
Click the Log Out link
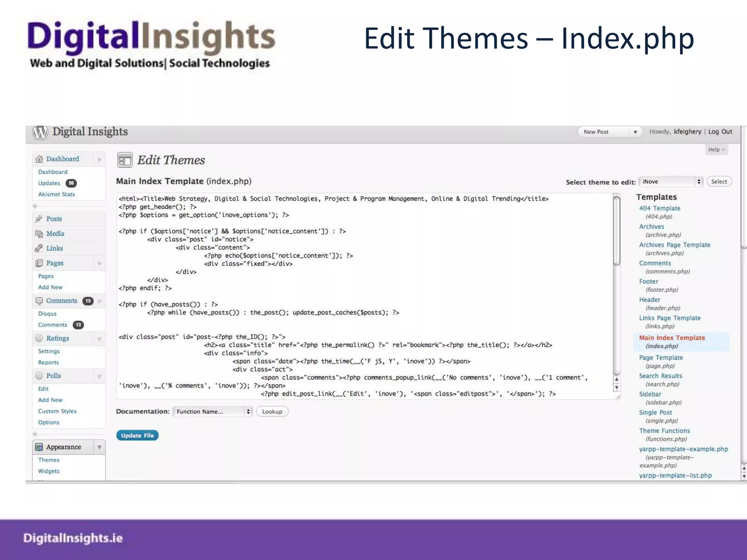click(x=720, y=132)
